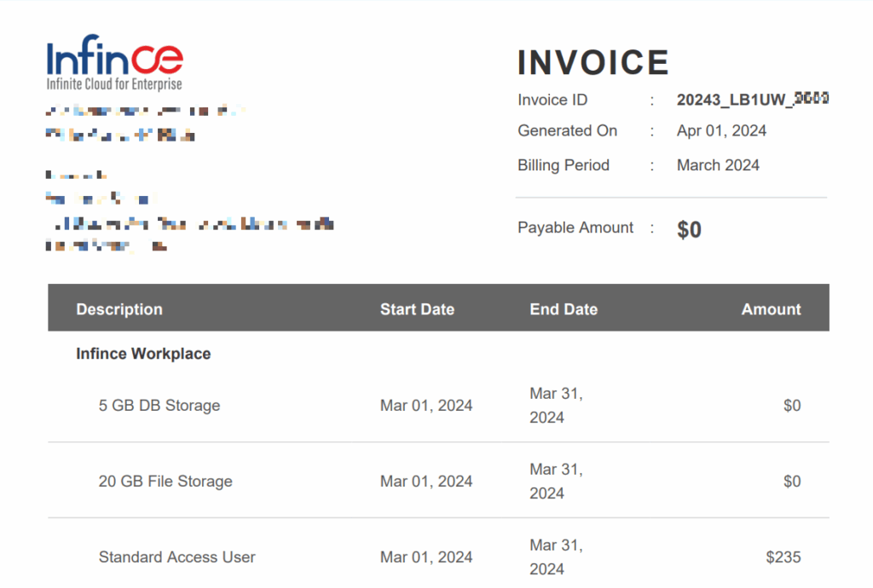This screenshot has height=588, width=873.
Task: Click the Infinite Cloud for Enterprise tagline
Action: 114,84
